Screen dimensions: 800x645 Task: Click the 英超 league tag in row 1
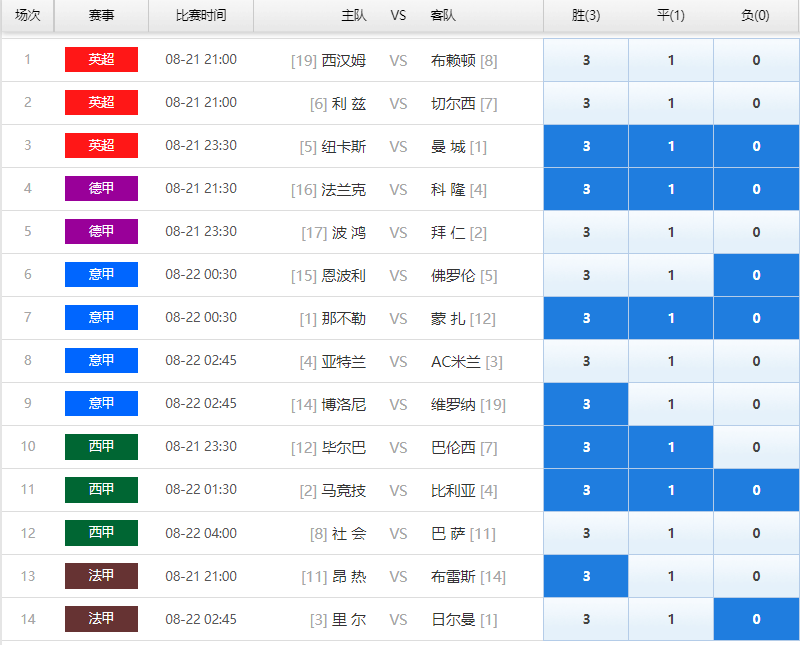tap(101, 60)
